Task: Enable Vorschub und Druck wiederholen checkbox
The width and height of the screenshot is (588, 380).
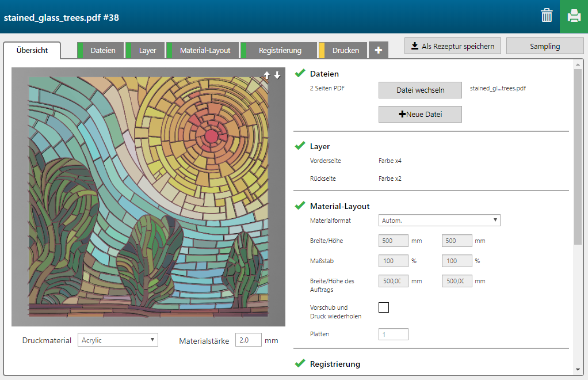Action: point(384,307)
